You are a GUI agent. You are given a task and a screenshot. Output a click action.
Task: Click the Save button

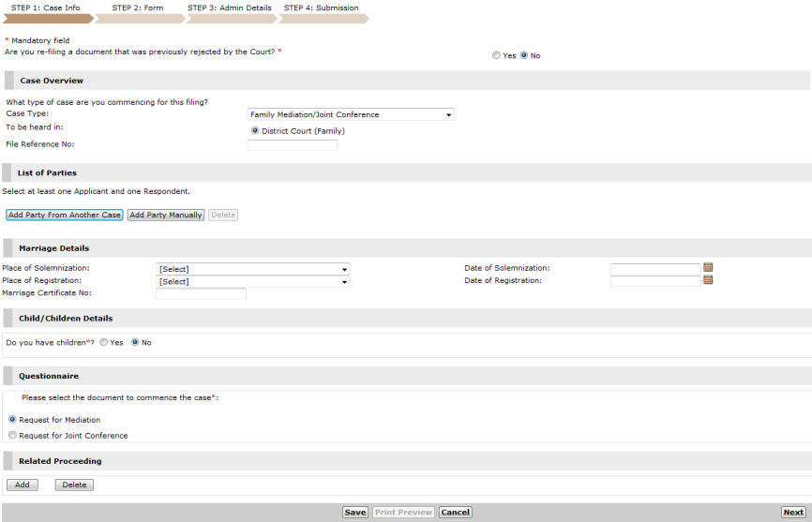pos(354,513)
